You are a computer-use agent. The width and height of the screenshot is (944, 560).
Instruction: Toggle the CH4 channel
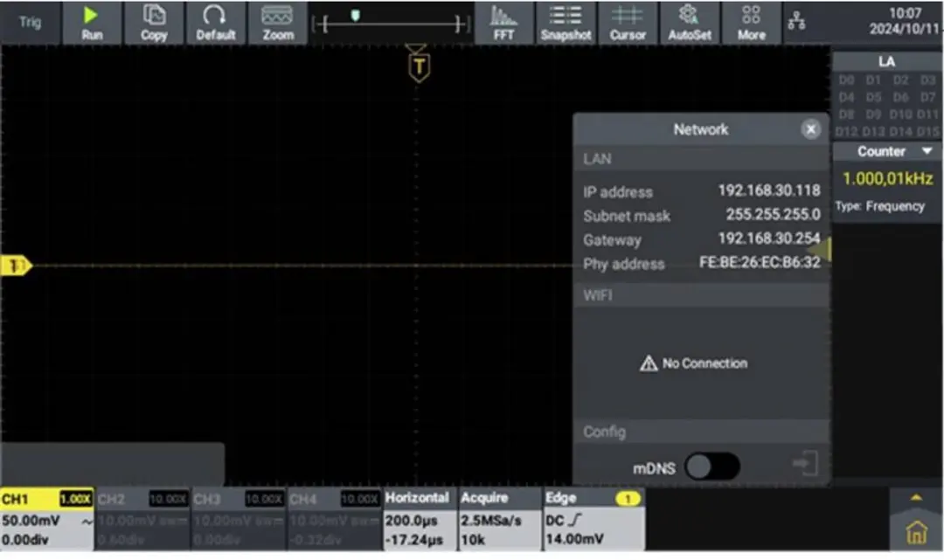pyautogui.click(x=334, y=518)
